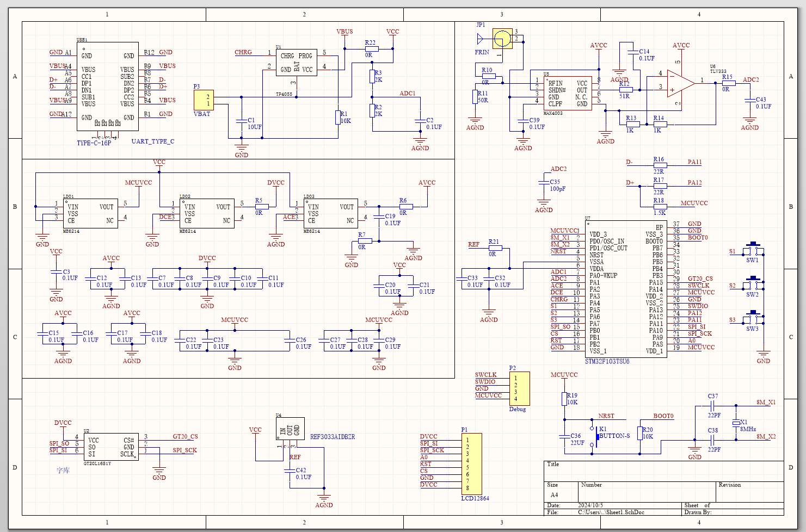Click the K1 BUTTON-S reset button
The width and height of the screenshot is (806, 532).
click(594, 436)
